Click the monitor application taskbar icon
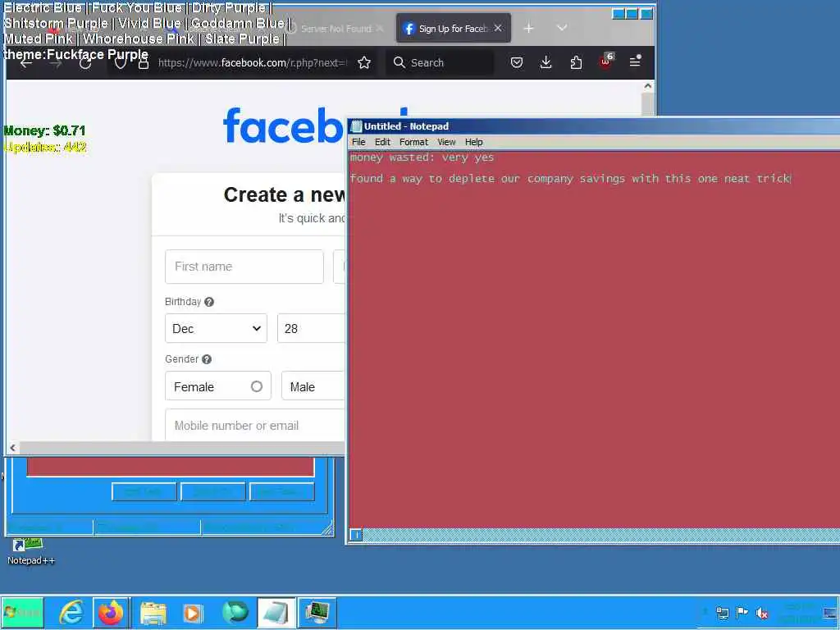The image size is (840, 630). click(317, 612)
